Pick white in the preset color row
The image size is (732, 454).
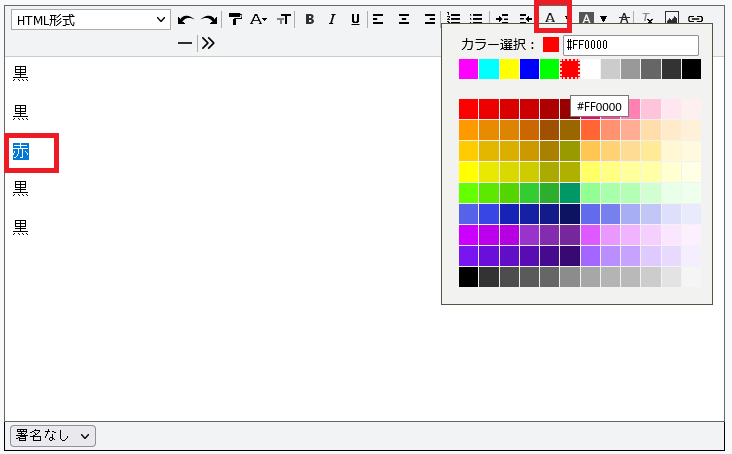(x=591, y=69)
